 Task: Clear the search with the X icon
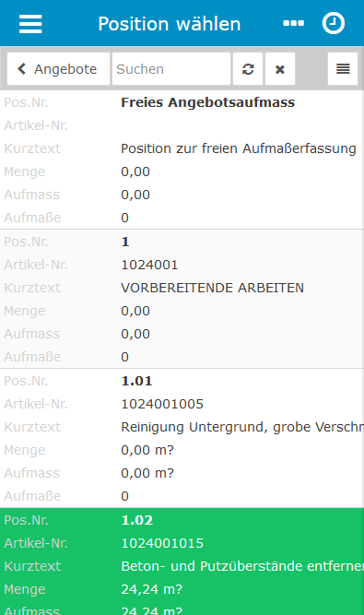[x=280, y=69]
